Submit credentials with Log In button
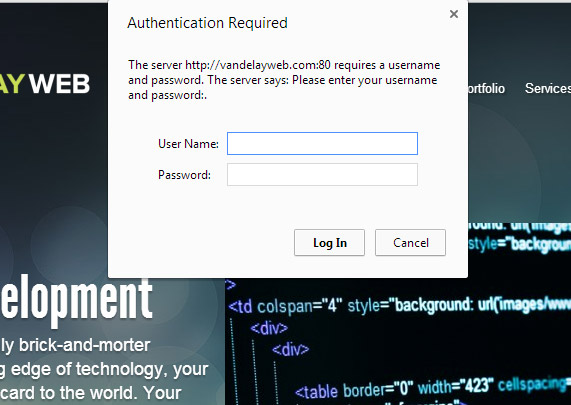This screenshot has width=571, height=405. pyautogui.click(x=329, y=243)
